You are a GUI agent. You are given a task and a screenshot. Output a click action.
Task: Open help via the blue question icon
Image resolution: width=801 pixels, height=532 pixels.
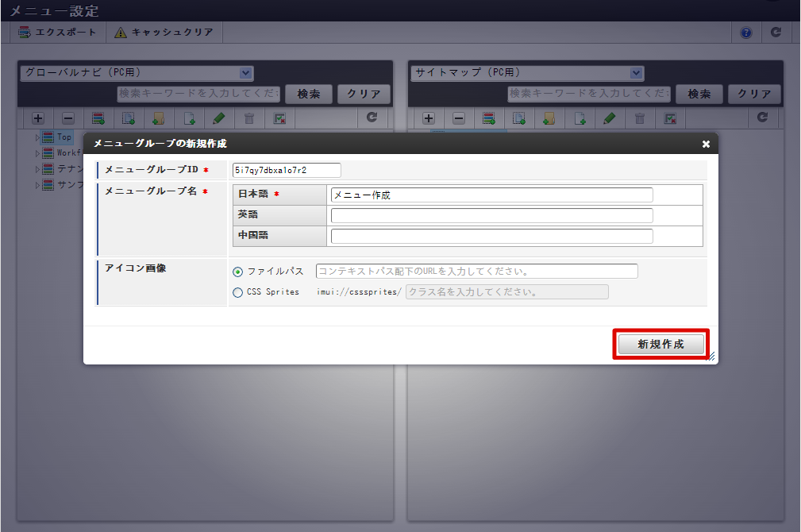tap(746, 33)
